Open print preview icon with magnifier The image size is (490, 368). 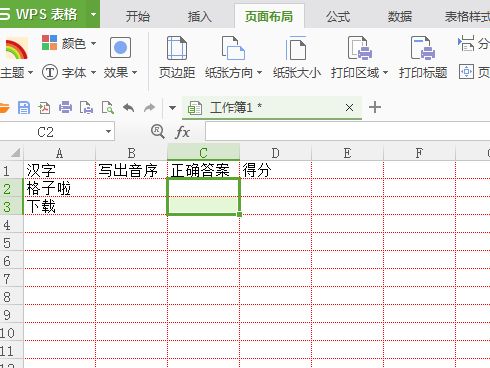coord(108,108)
